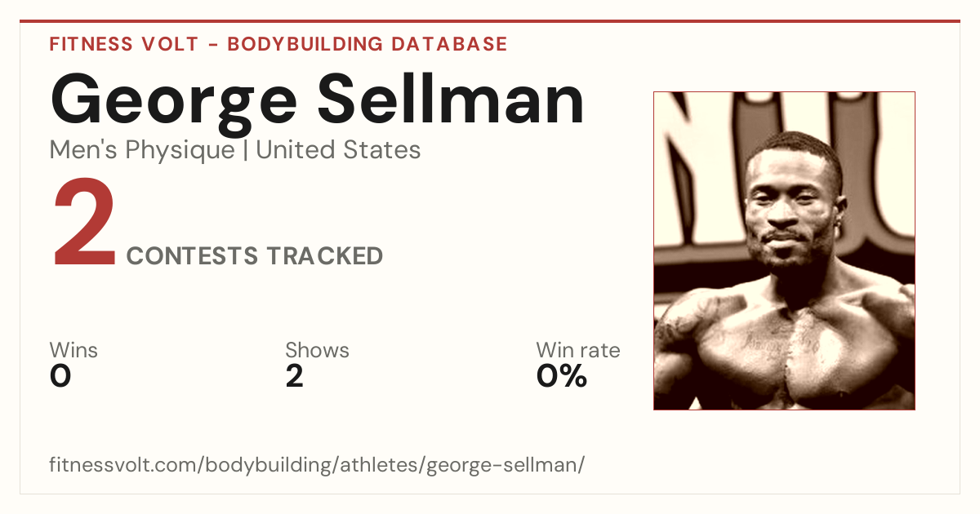
Task: Click the 0% win rate value
Action: tap(561, 376)
